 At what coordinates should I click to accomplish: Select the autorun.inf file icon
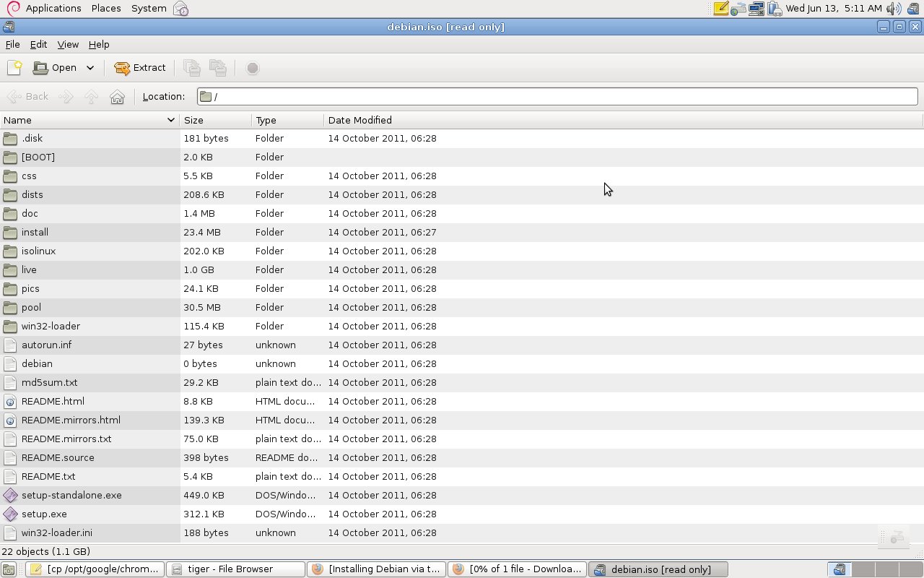[10, 345]
